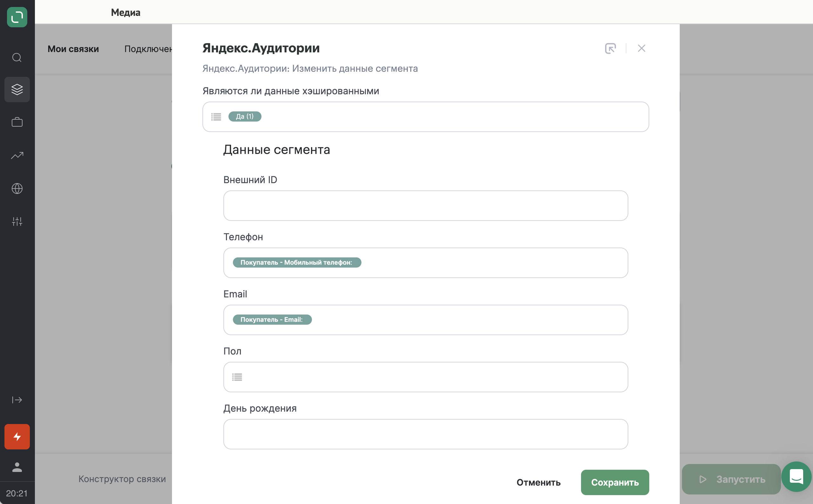
Task: Select the Покупатель - Мобильный телефон tag
Action: [297, 263]
